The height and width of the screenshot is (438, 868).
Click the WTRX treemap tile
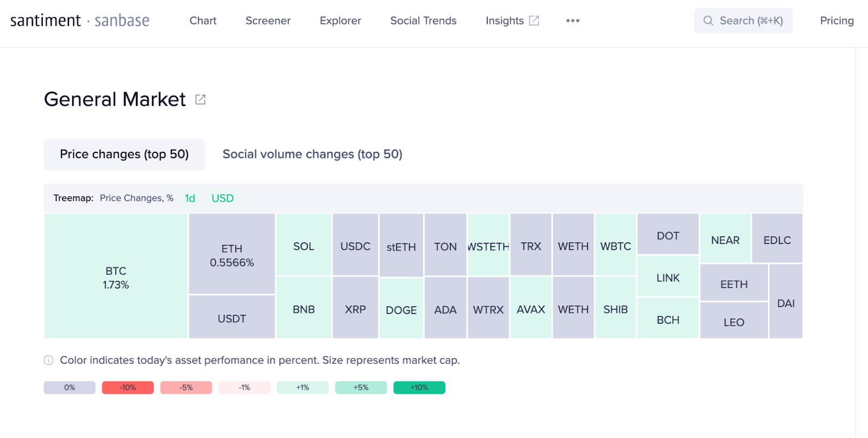click(x=488, y=308)
